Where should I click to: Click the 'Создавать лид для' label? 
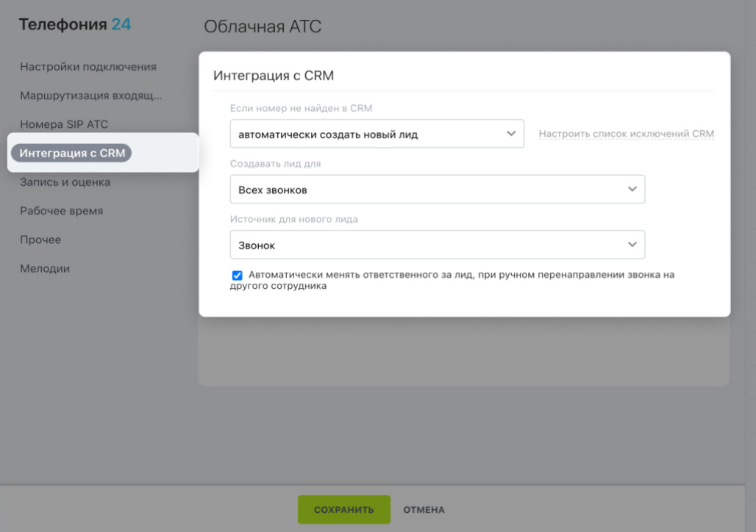click(x=275, y=163)
